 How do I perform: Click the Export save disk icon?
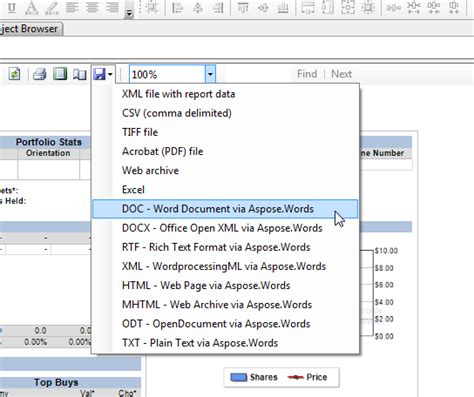tap(99, 74)
